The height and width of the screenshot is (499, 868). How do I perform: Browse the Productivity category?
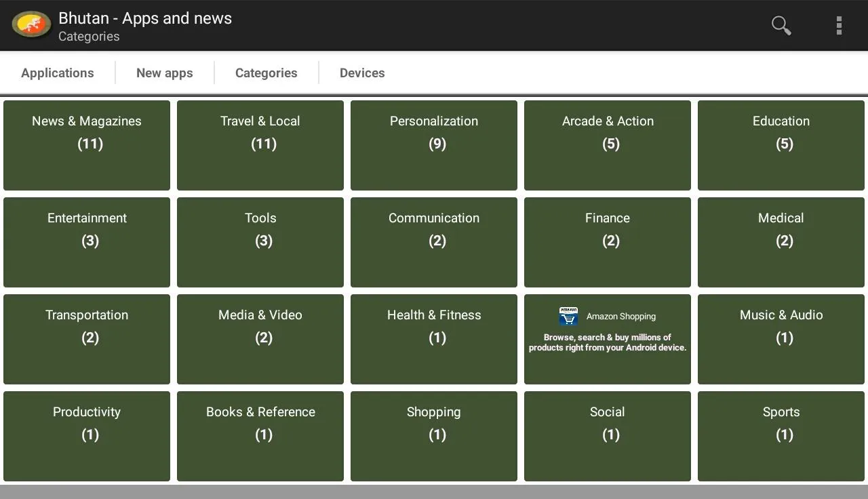coord(87,436)
